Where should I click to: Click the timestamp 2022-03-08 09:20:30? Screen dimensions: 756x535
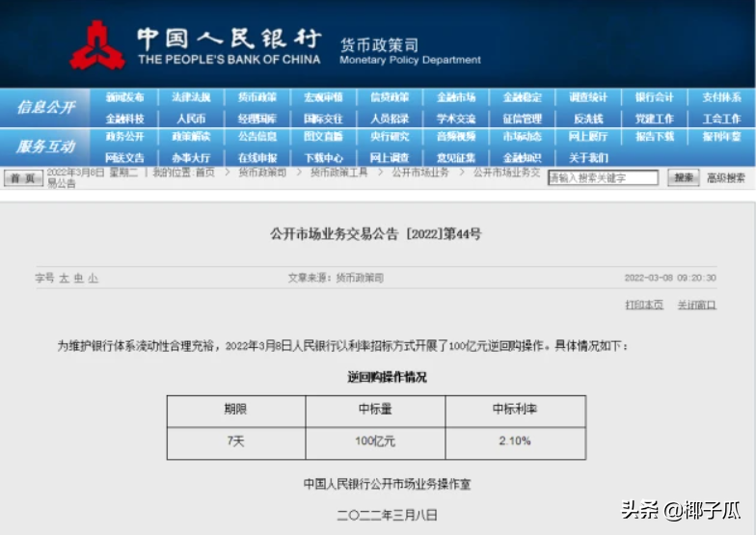click(x=670, y=278)
